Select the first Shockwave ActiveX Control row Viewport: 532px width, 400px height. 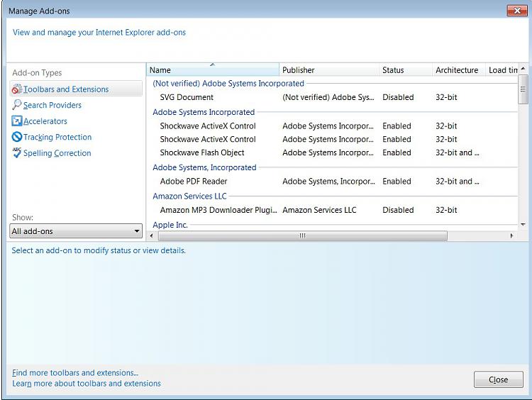pyautogui.click(x=332, y=126)
